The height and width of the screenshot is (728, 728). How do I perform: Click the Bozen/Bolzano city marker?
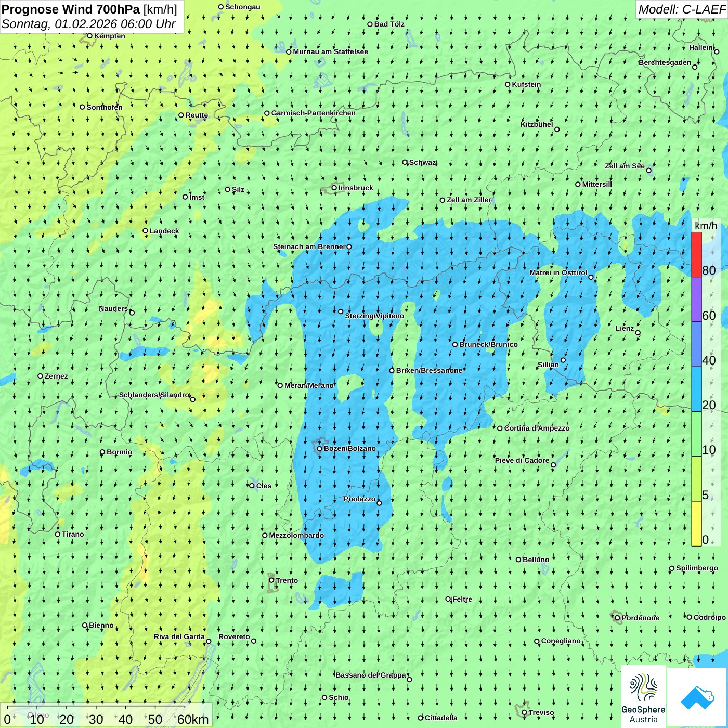[x=319, y=449]
